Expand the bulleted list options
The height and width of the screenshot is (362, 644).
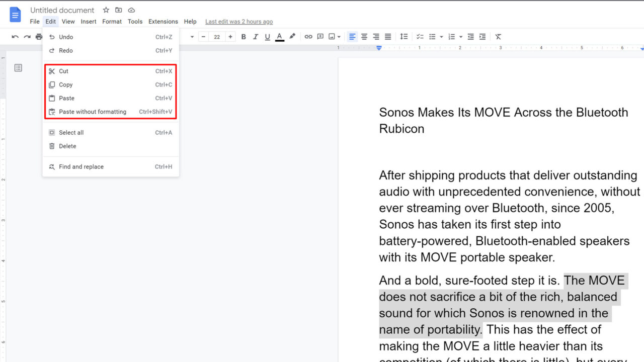(x=440, y=36)
